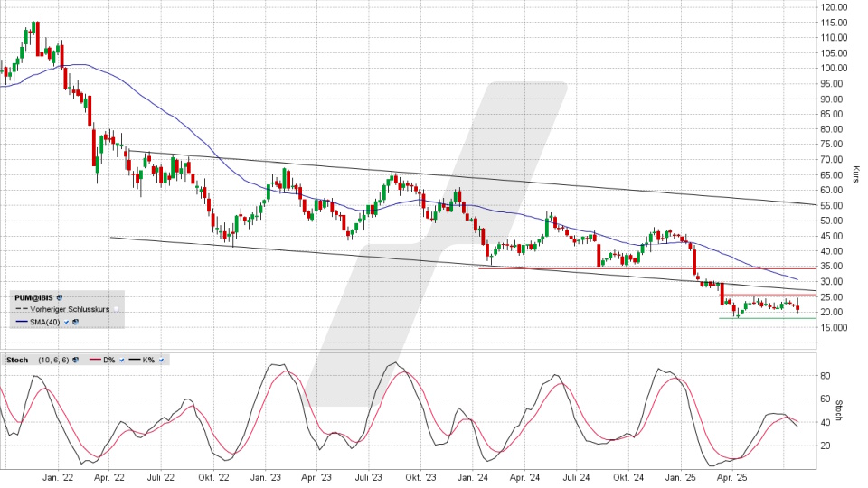Image resolution: width=868 pixels, height=488 pixels.
Task: Click the Juli '23 time axis label
Action: coord(368,477)
